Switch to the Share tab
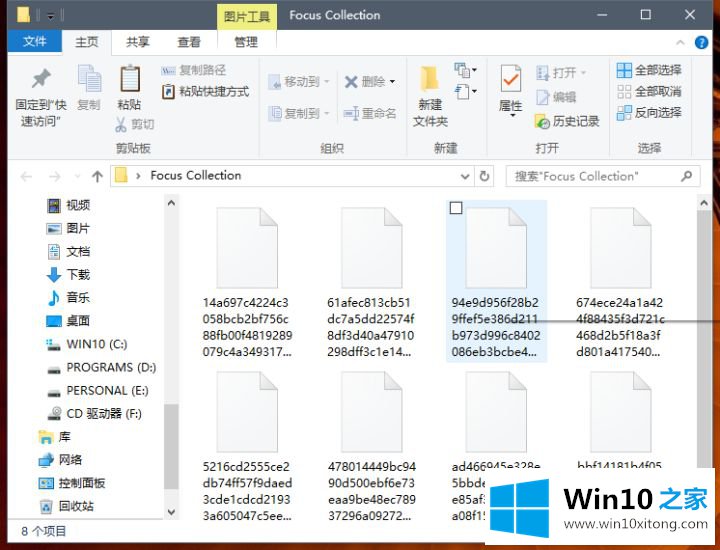 138,42
